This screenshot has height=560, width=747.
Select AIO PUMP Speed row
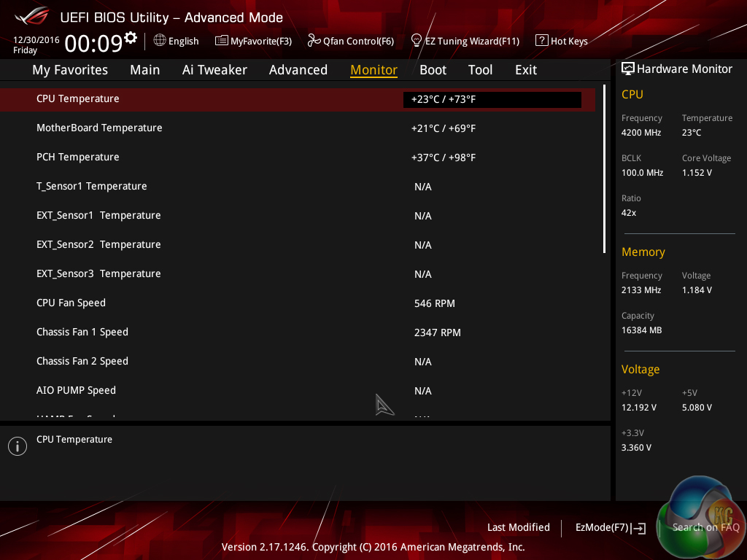[x=298, y=391]
